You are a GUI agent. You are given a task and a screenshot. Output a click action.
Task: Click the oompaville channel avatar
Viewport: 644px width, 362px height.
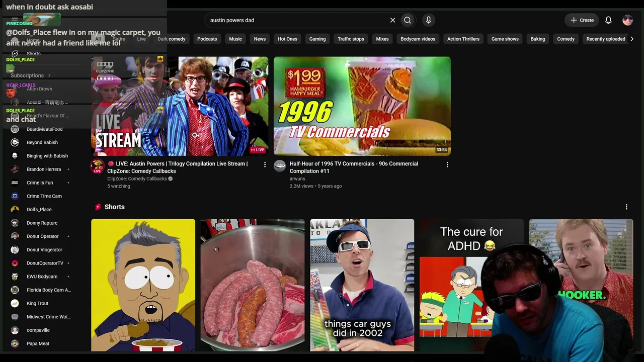pyautogui.click(x=15, y=330)
